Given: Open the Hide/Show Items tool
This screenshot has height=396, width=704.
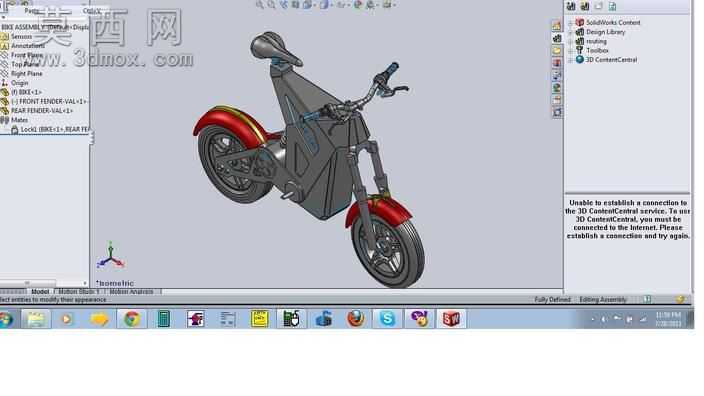Looking at the screenshot, I should click(342, 4).
